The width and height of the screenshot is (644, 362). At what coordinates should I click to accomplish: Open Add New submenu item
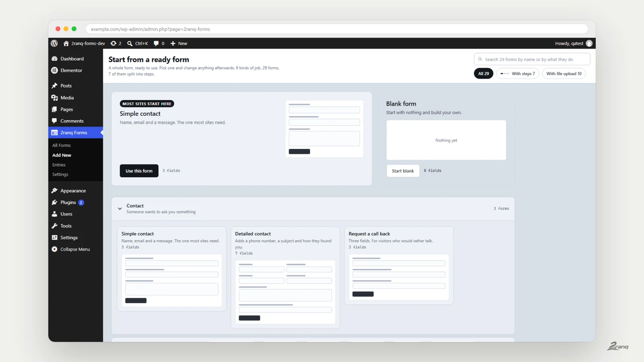coord(62,155)
